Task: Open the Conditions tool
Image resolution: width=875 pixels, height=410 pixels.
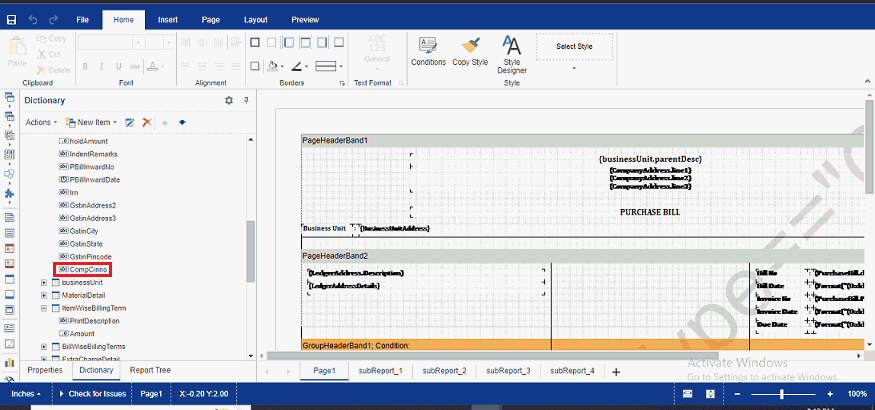Action: tap(428, 50)
